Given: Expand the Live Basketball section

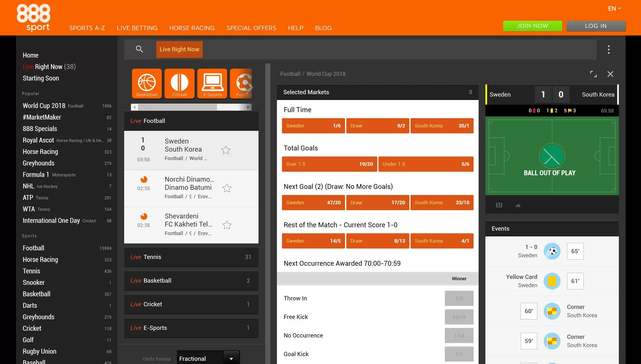Looking at the screenshot, I should [x=191, y=281].
